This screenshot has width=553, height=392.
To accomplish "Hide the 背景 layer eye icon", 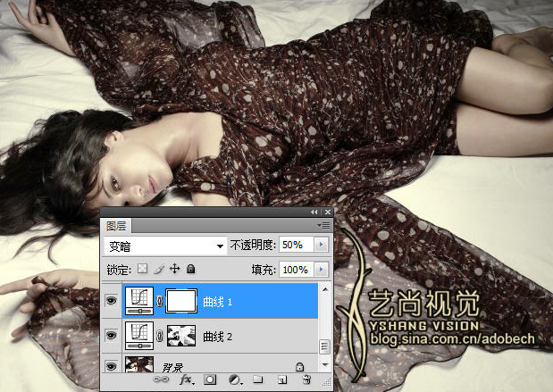I will [x=111, y=366].
